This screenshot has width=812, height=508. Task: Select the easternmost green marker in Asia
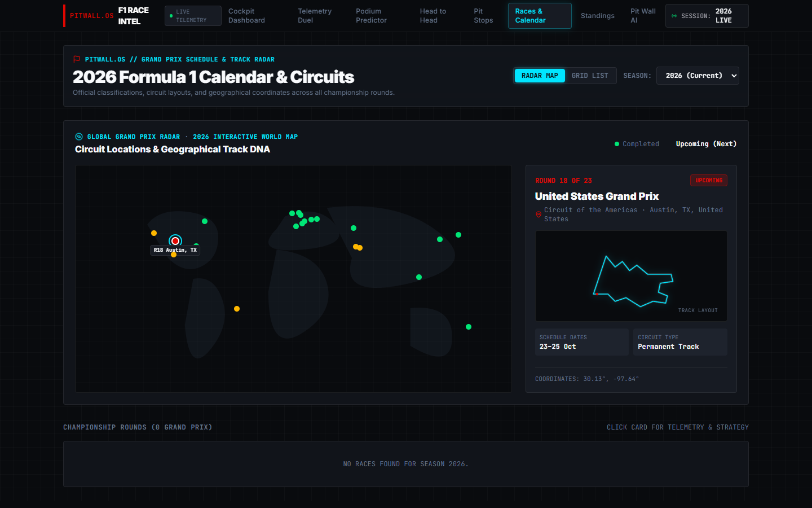pos(458,235)
